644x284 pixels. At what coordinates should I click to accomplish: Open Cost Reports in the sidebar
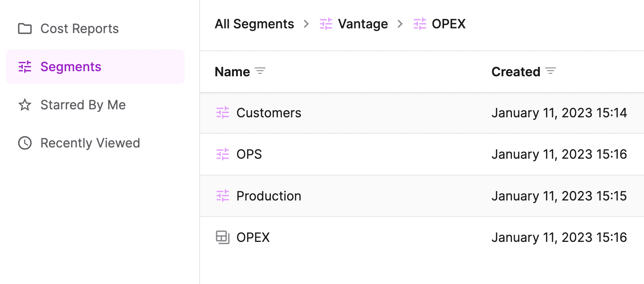click(80, 29)
